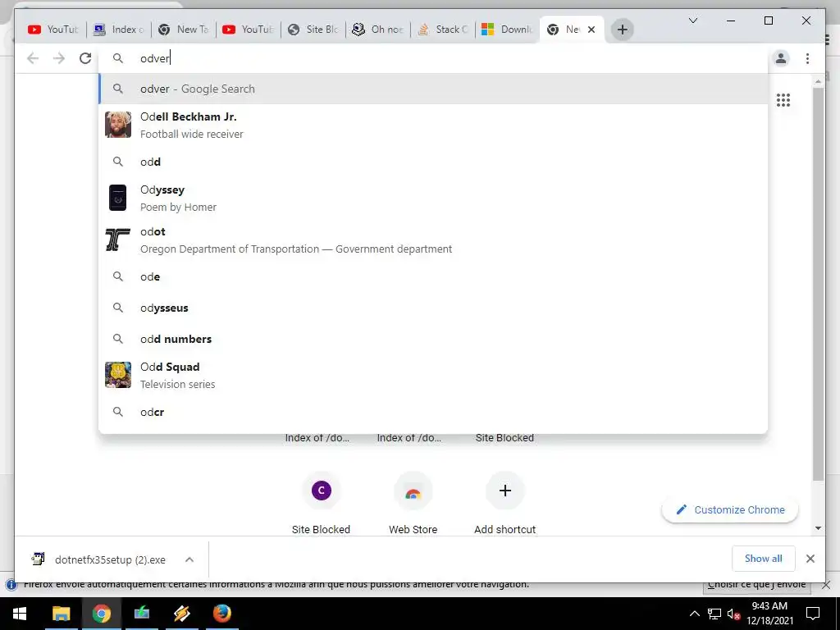Image resolution: width=840 pixels, height=630 pixels.
Task: Show hidden system tray icons
Action: (694, 614)
